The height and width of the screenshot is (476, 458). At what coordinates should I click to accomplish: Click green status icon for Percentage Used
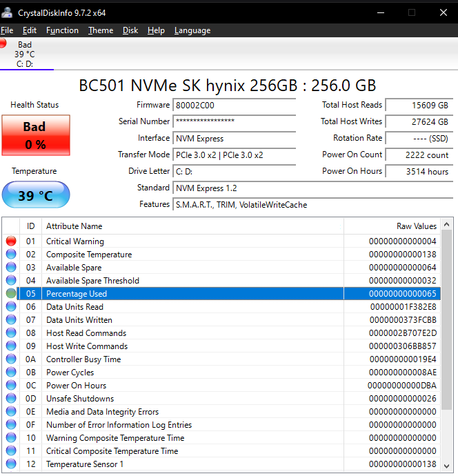(11, 294)
